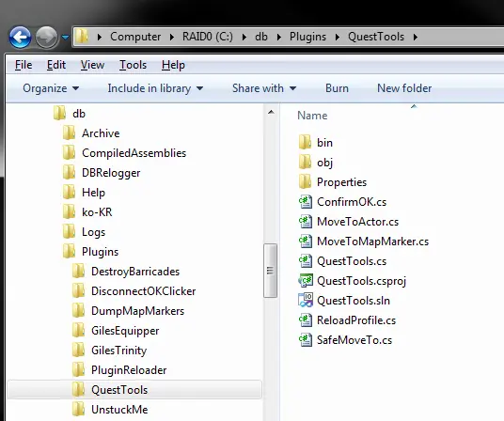
Task: Select the ConfirmOK.cs file icon
Action: click(305, 202)
